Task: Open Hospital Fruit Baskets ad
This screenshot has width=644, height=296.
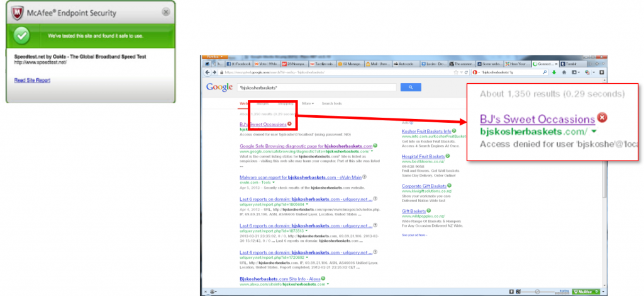Action: pyautogui.click(x=423, y=157)
